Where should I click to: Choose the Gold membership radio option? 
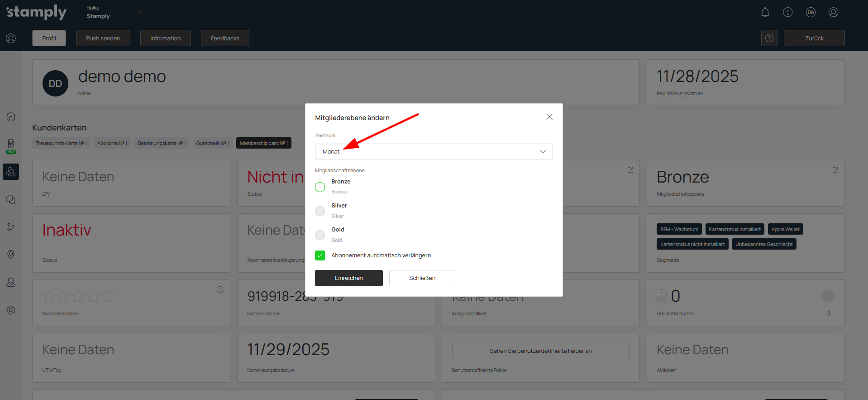pyautogui.click(x=320, y=235)
